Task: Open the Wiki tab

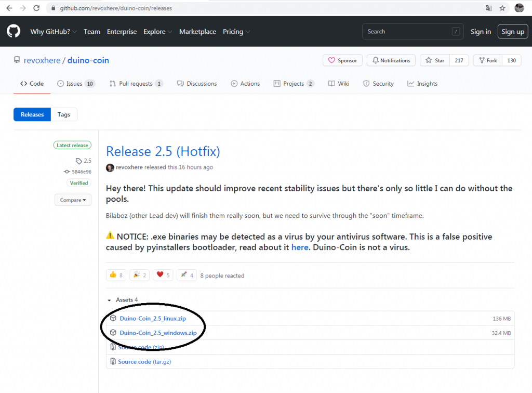Action: tap(339, 84)
